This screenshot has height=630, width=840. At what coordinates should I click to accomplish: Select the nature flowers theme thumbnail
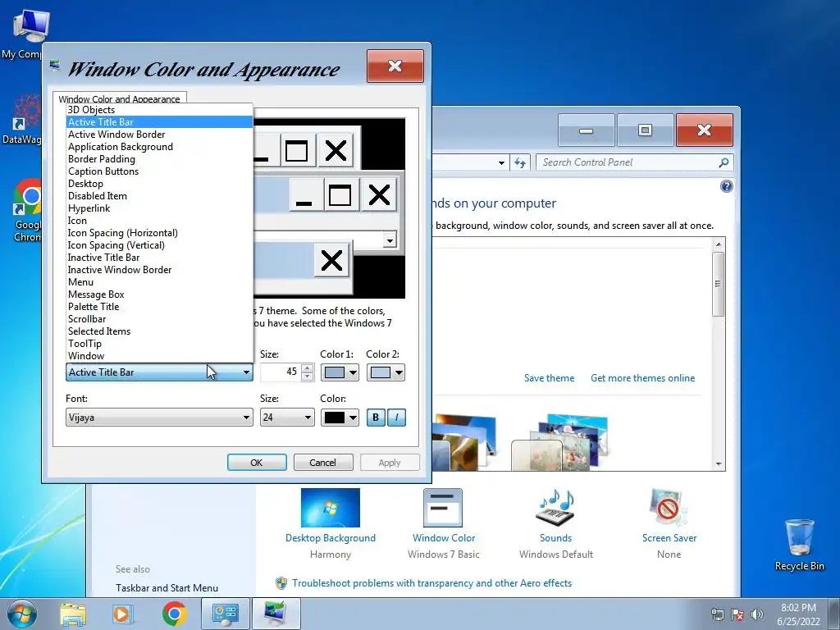coord(559,442)
